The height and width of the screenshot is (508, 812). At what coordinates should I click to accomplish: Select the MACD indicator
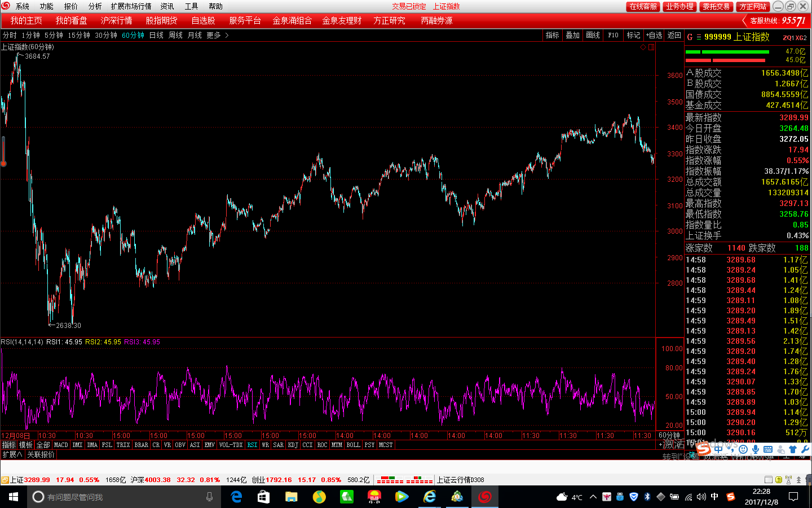[61, 445]
